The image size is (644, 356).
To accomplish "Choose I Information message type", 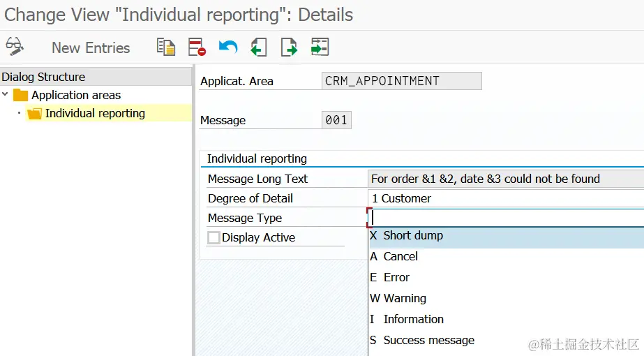I will tap(507, 320).
